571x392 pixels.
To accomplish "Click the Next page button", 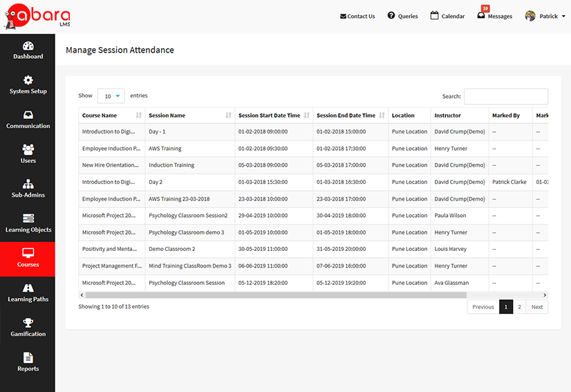I will (536, 307).
